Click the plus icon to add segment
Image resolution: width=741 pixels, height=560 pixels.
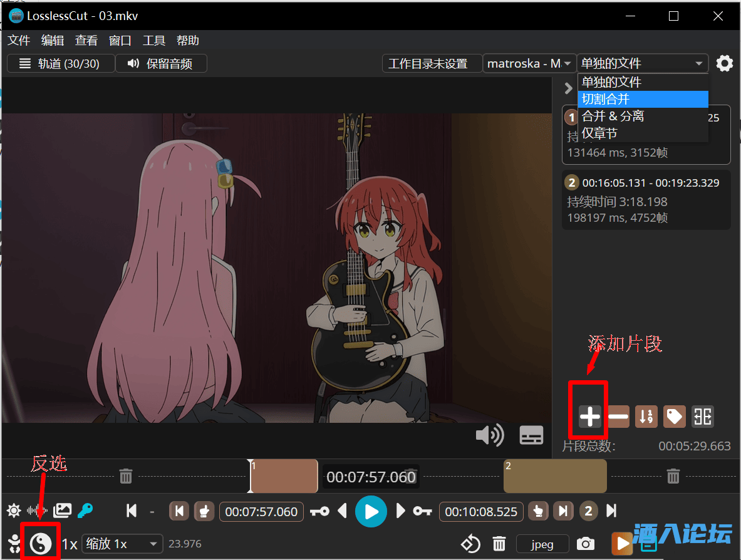pos(589,417)
